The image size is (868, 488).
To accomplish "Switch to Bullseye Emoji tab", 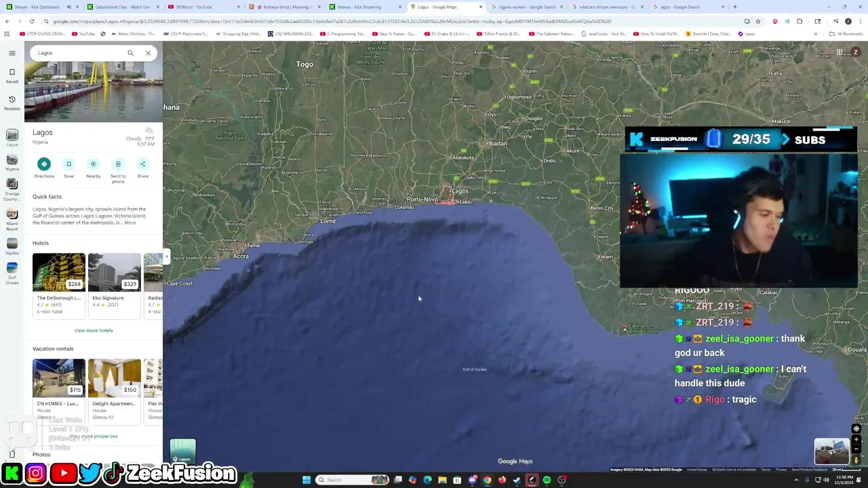I will (285, 7).
